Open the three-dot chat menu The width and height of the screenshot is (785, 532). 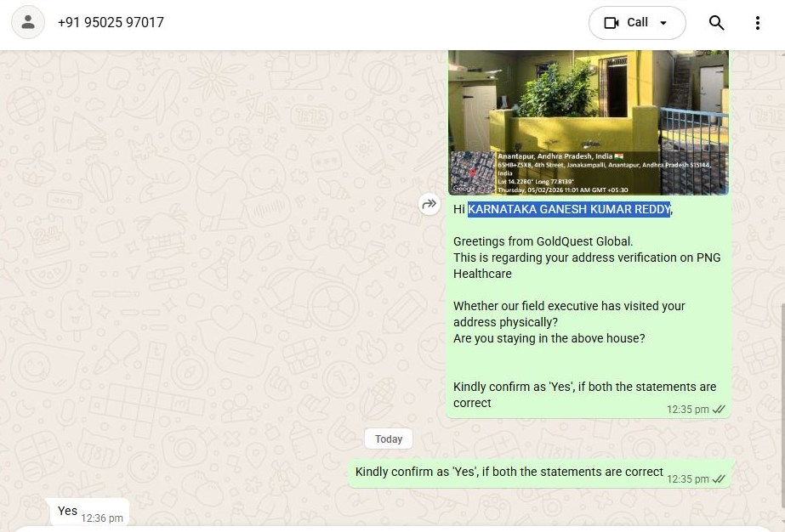point(758,23)
